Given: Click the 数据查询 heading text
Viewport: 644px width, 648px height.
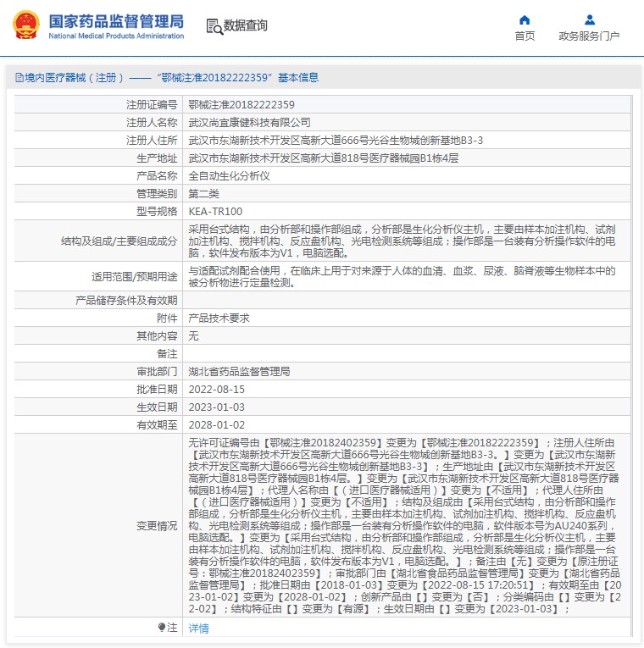Looking at the screenshot, I should click(246, 25).
